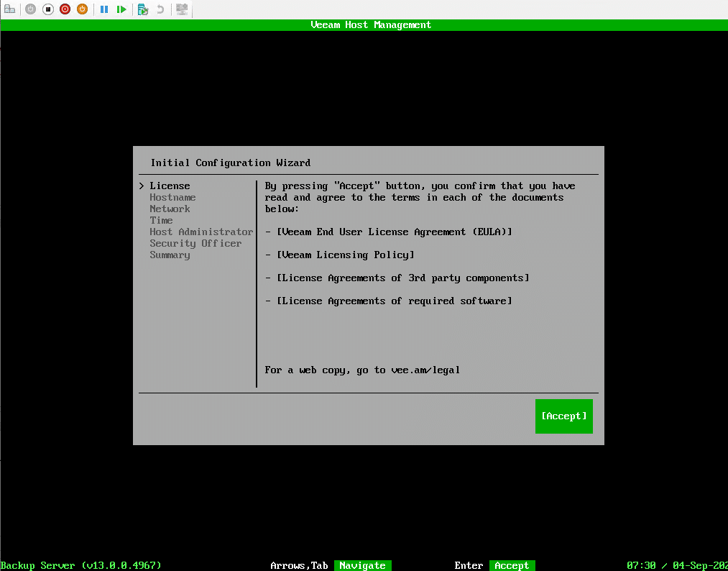
Task: Open the Veeam Licensing Policy document
Action: tap(345, 255)
